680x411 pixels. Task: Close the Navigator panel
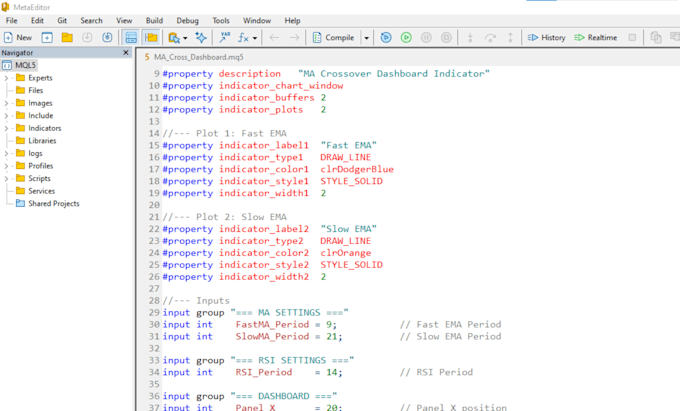[x=126, y=52]
